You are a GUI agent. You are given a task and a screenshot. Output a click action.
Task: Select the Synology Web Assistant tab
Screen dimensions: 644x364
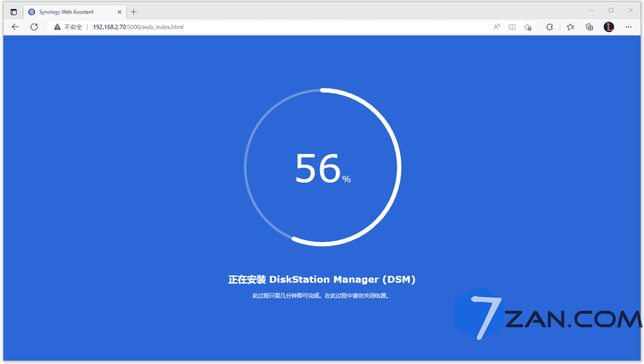(74, 12)
